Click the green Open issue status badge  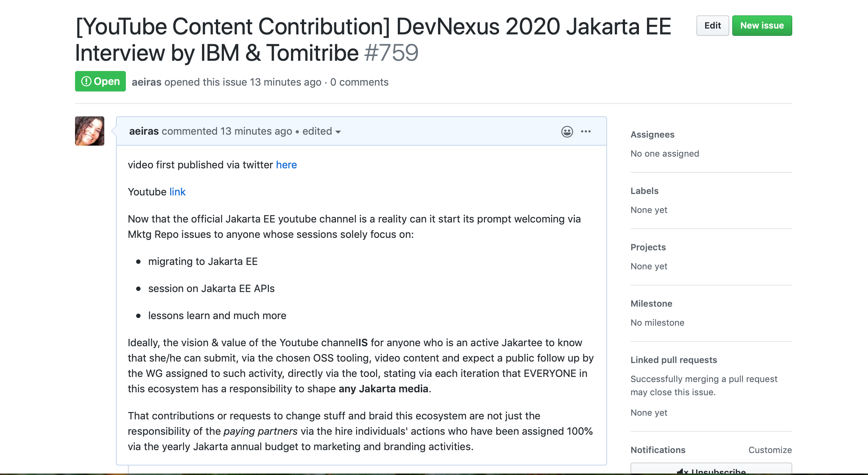tap(100, 81)
